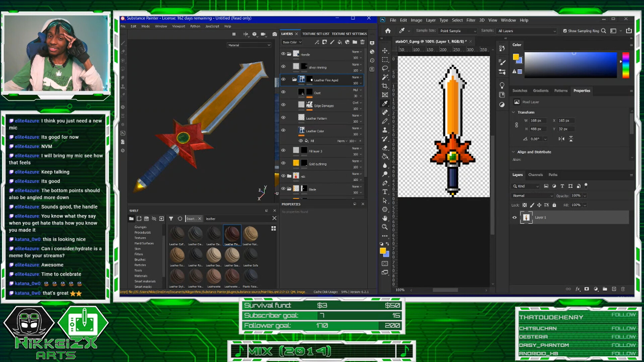
Task: Add a folder in Substance Painter Layers panel
Action: 355,42
